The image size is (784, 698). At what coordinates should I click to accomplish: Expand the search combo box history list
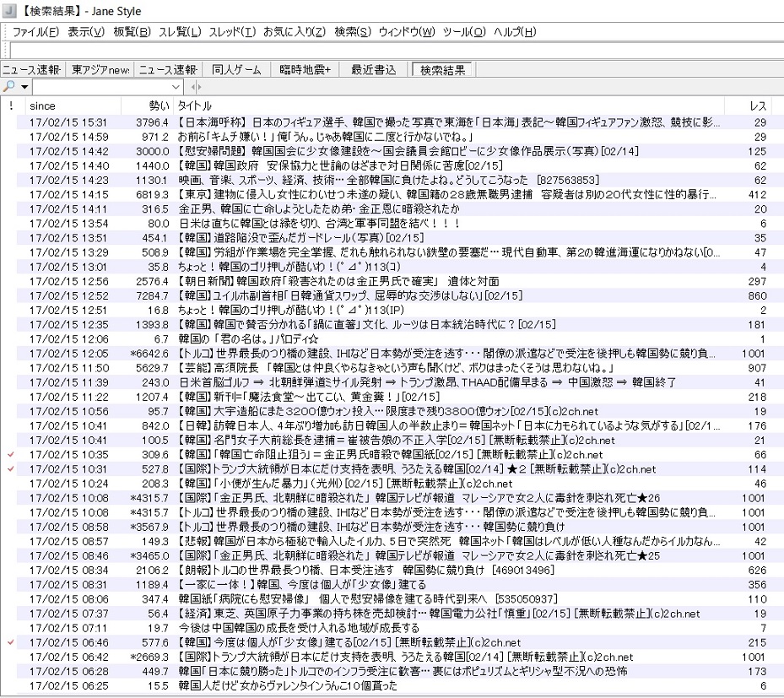176,87
